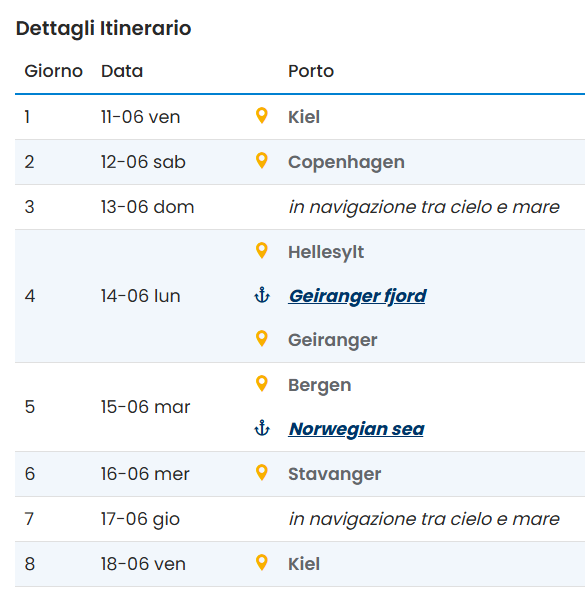
Task: Click the pin icon beside Geiranger port
Action: (261, 338)
